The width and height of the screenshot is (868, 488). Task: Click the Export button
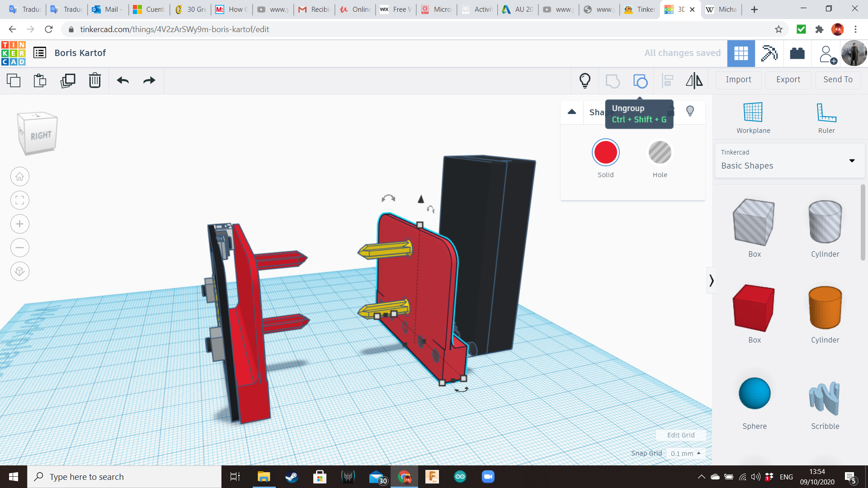[x=788, y=80]
